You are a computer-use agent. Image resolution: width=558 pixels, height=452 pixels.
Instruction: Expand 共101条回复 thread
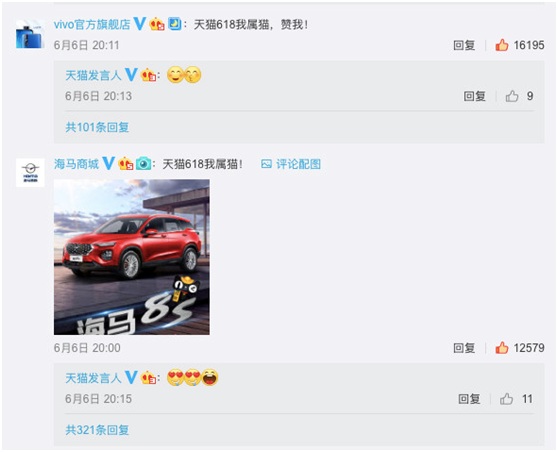click(x=97, y=127)
